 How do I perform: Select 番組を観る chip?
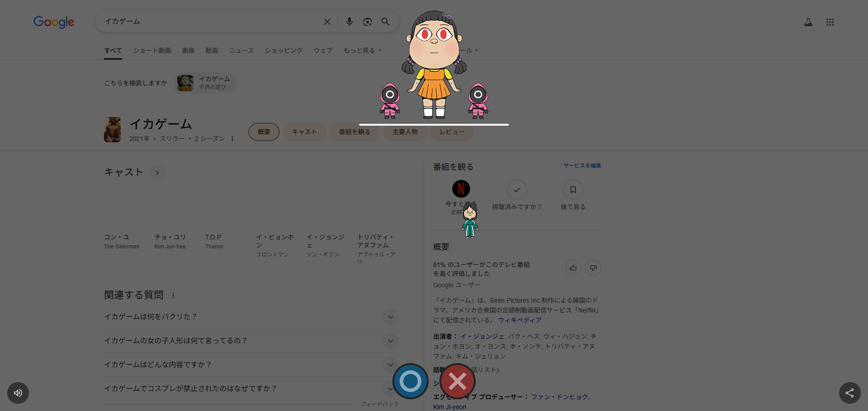coord(355,132)
